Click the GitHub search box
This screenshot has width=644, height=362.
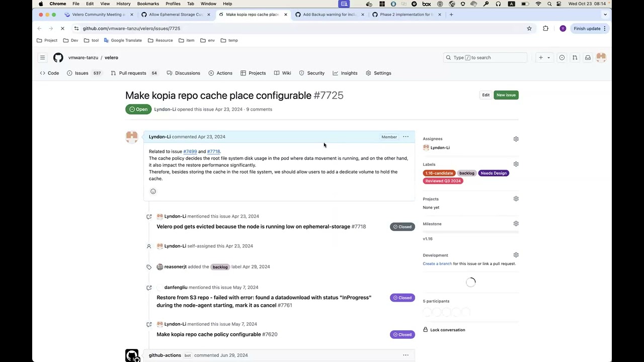(485, 58)
